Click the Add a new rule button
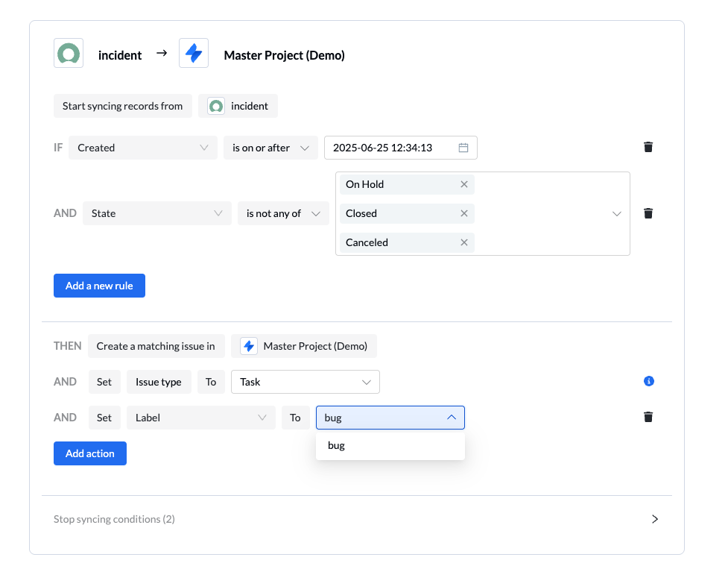Image resolution: width=728 pixels, height=566 pixels. pos(99,285)
